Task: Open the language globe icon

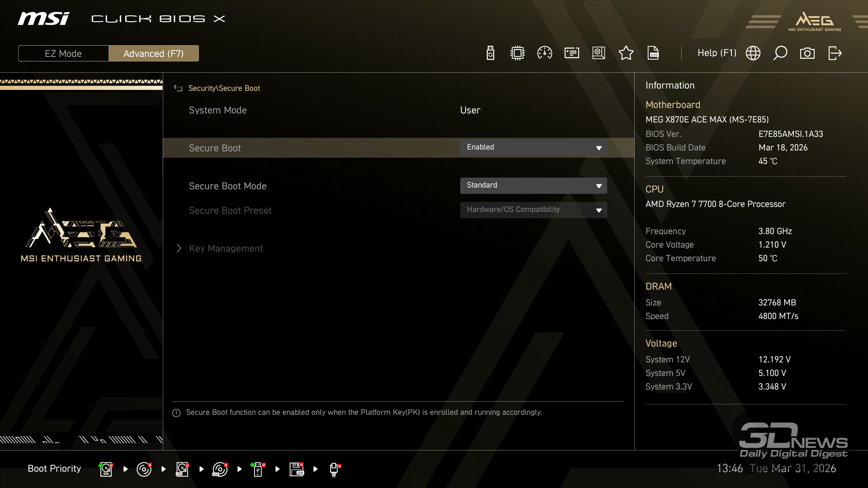Action: tap(753, 53)
